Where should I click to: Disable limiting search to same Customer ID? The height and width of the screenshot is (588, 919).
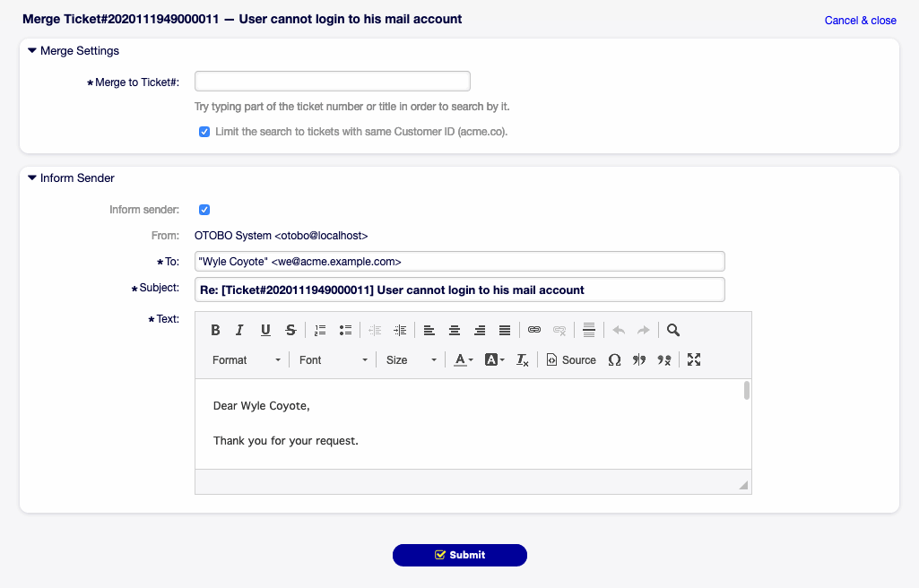click(204, 132)
